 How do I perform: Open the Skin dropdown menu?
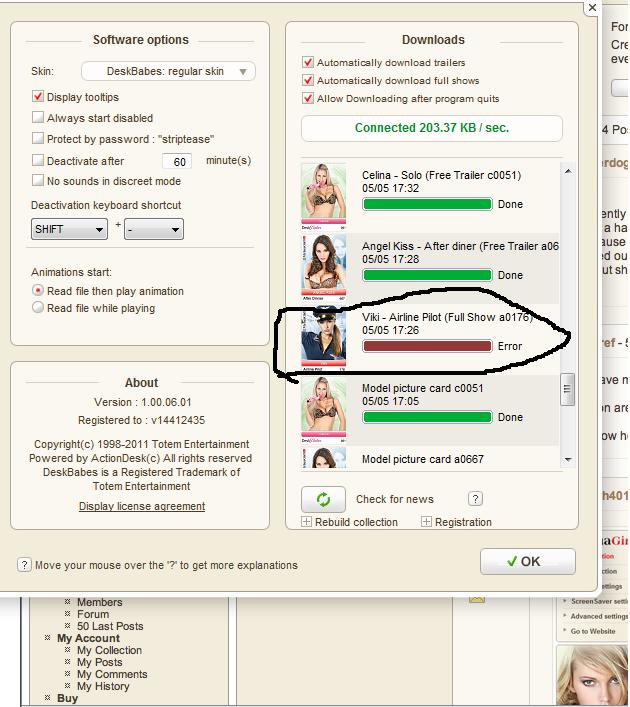(168, 72)
